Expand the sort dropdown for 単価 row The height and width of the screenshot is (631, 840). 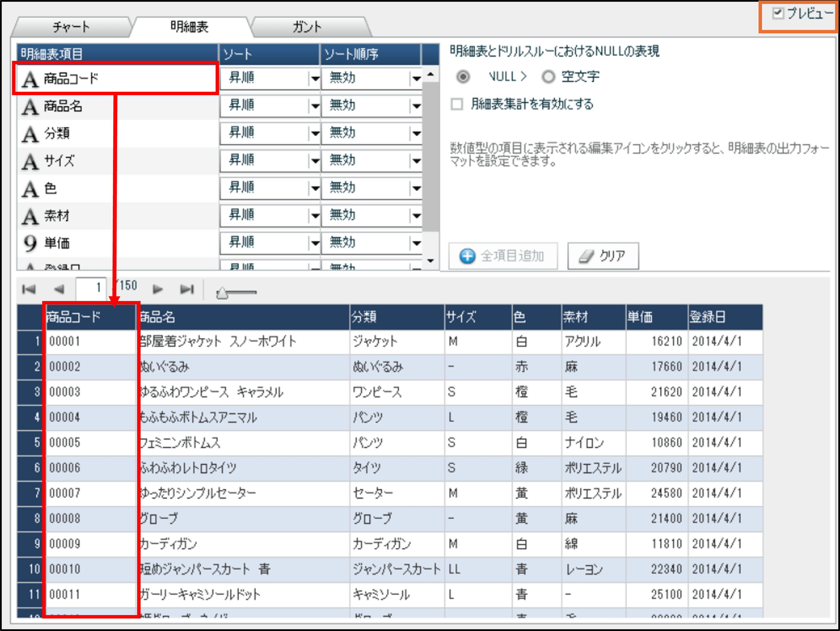pos(315,243)
